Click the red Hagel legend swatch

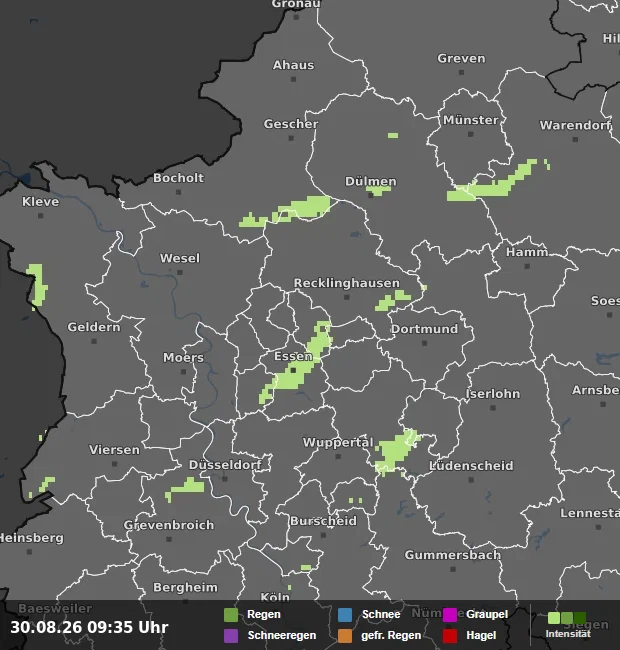[450, 635]
